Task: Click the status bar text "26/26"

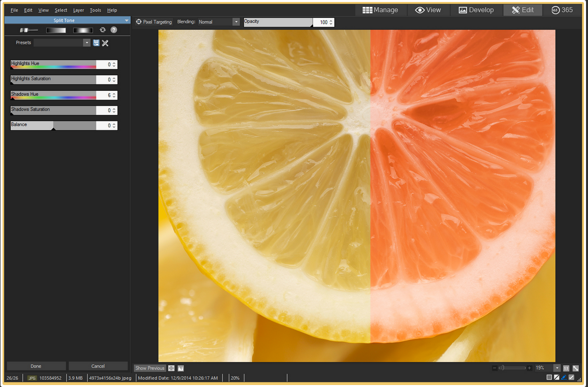Action: click(x=12, y=378)
